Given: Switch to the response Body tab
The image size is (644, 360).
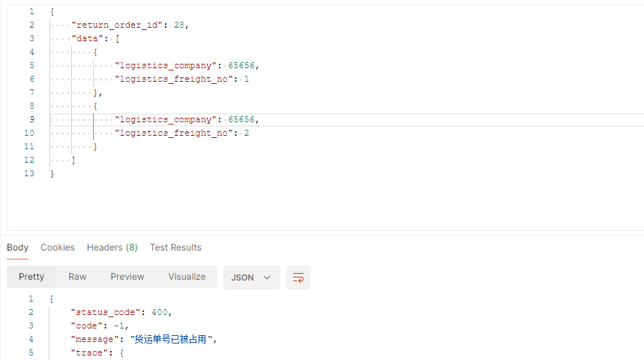Looking at the screenshot, I should coord(17,247).
